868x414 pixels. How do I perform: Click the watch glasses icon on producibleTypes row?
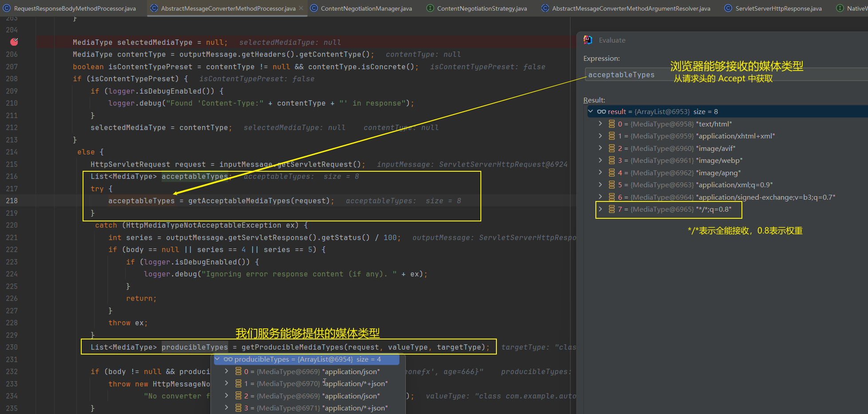click(x=228, y=359)
